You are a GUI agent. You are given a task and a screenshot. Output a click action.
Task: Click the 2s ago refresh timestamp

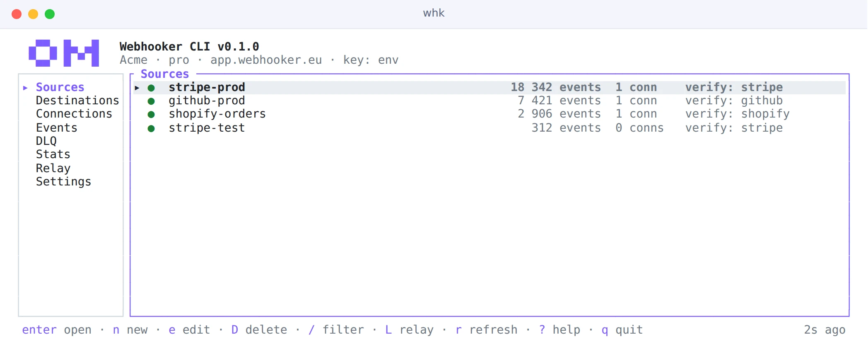825,330
